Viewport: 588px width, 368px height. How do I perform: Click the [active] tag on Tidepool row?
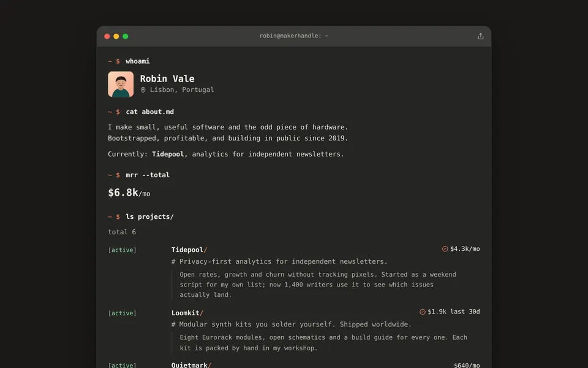[123, 250]
